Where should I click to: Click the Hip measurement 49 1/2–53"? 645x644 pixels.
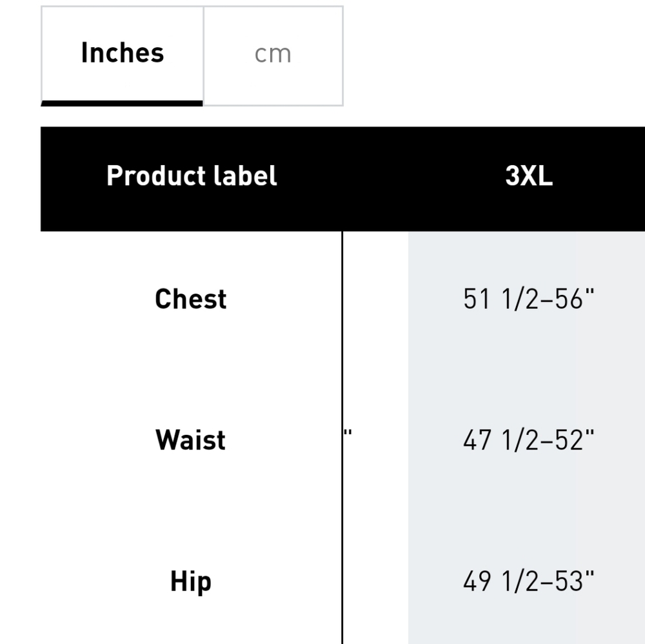(x=529, y=581)
